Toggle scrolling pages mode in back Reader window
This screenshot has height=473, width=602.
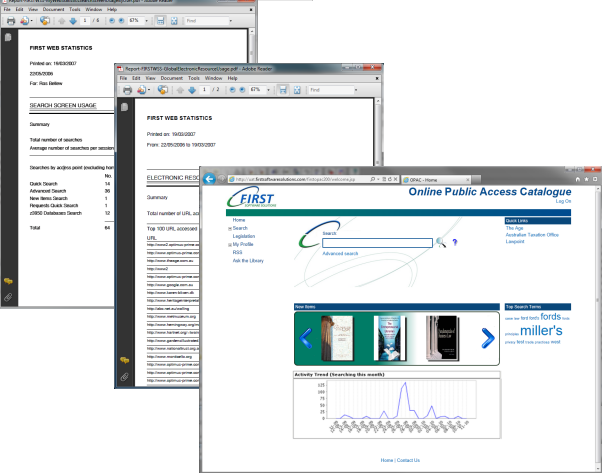[x=160, y=21]
